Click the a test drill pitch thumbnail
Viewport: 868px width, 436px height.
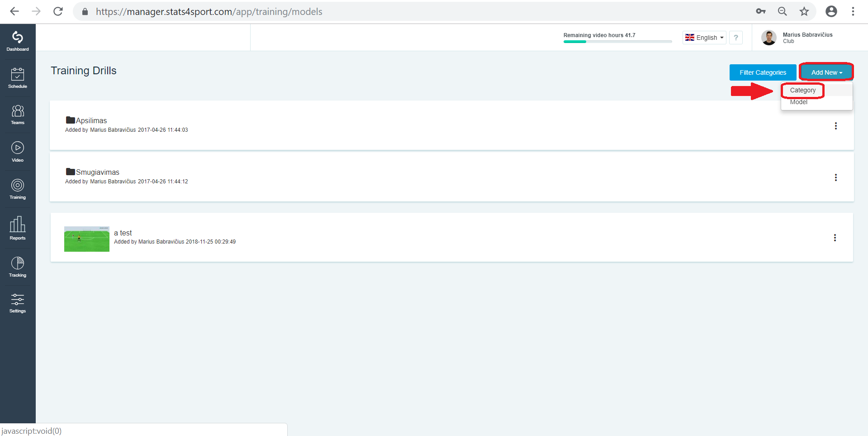pos(87,239)
